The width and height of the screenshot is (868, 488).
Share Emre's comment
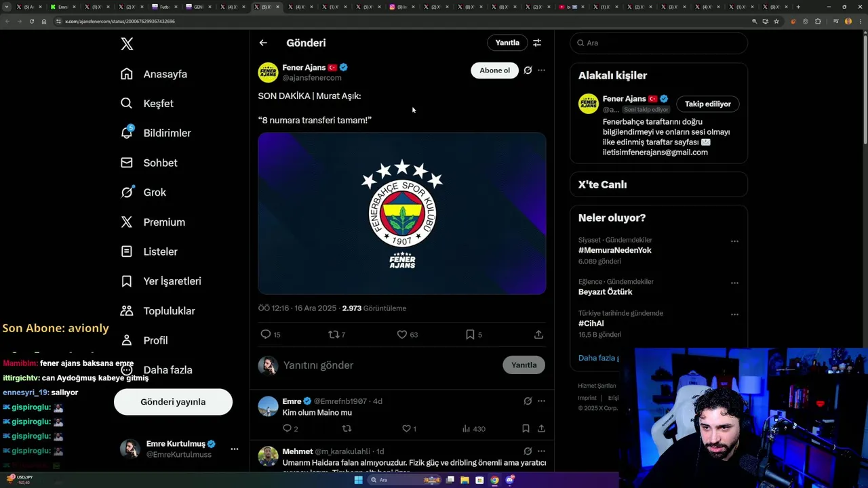coord(541,429)
